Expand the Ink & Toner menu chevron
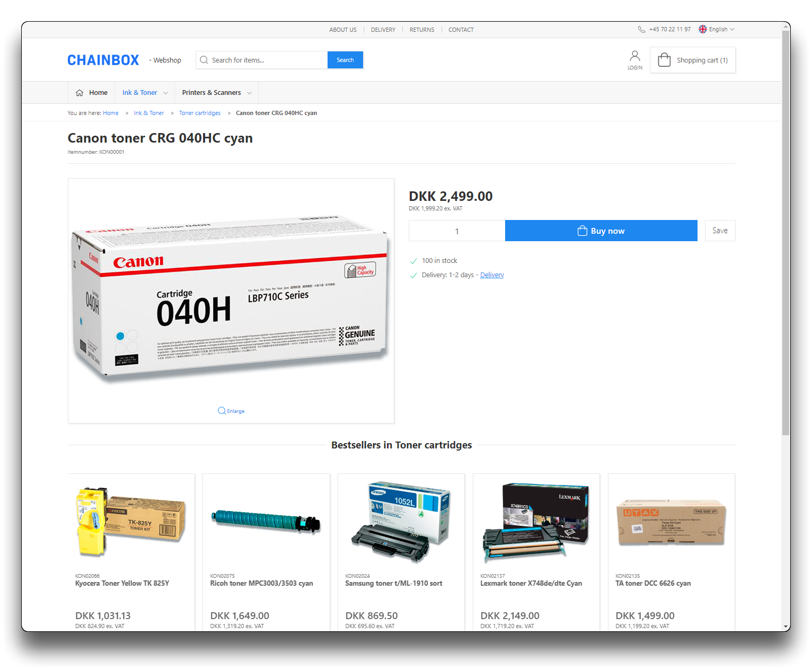 click(165, 93)
